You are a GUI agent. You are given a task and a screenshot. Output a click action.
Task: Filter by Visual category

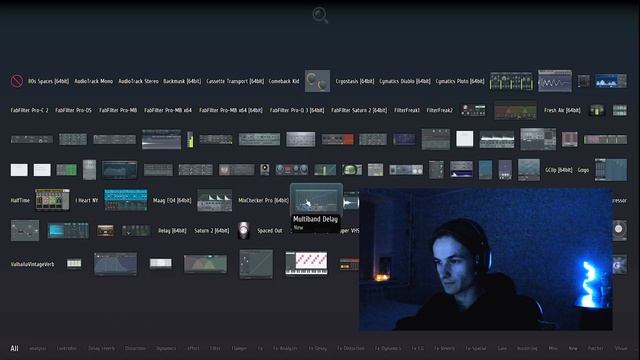pos(621,348)
